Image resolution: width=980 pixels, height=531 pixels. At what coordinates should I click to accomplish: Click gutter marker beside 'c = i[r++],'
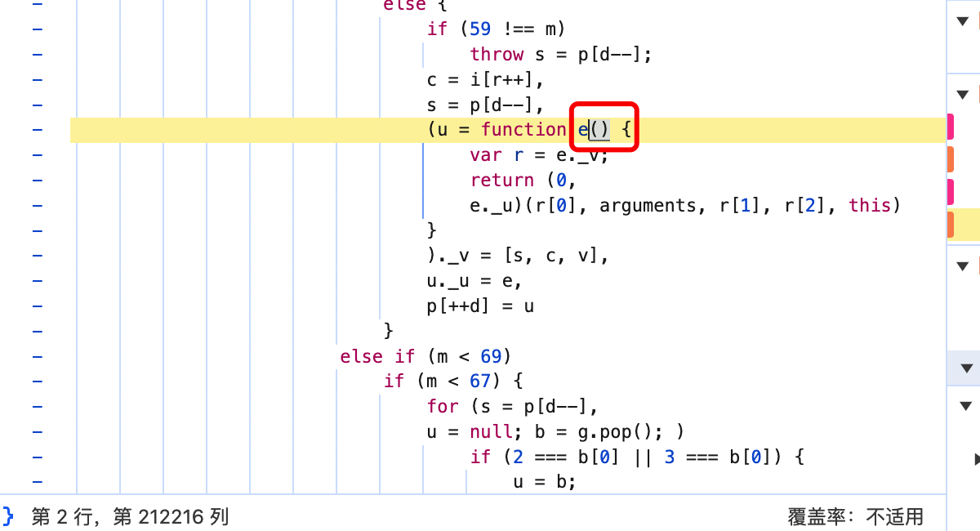(38, 79)
